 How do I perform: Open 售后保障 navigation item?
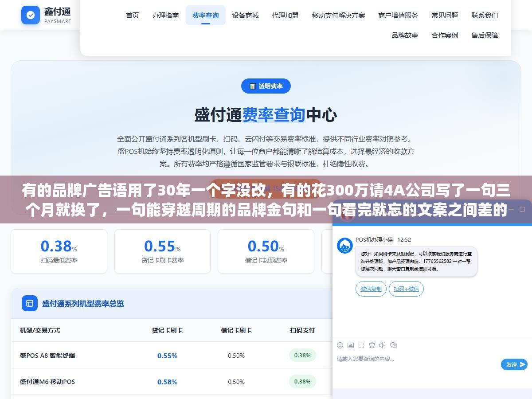coord(485,35)
